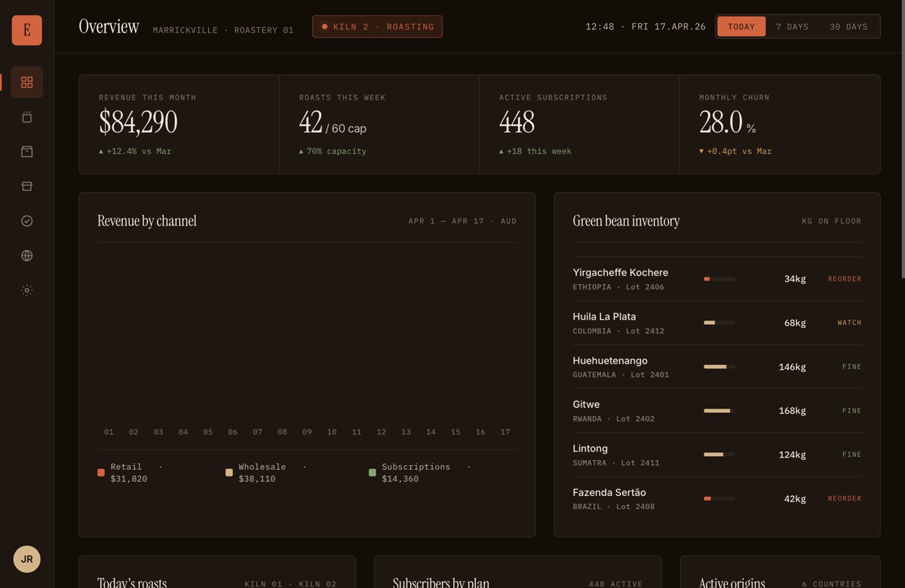Switch to the 7 Days range

pyautogui.click(x=792, y=26)
